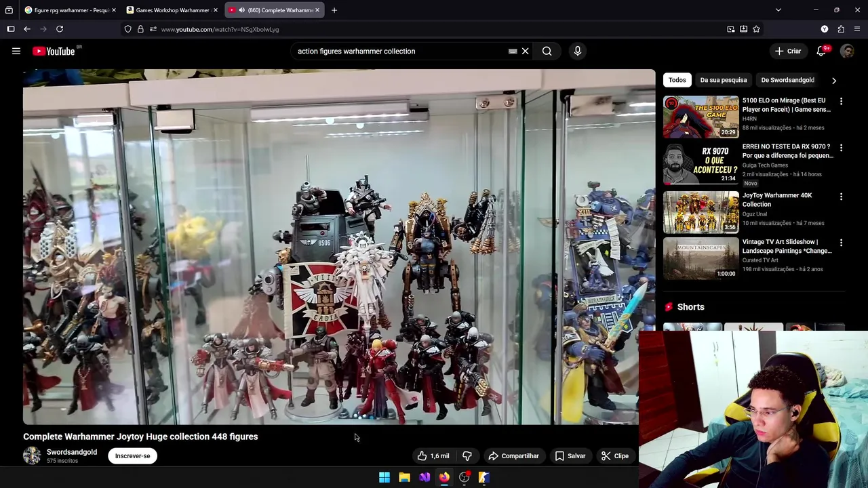Viewport: 868px width, 488px height.
Task: Open Vintage TV Art Slideshow video title
Action: [x=787, y=246]
